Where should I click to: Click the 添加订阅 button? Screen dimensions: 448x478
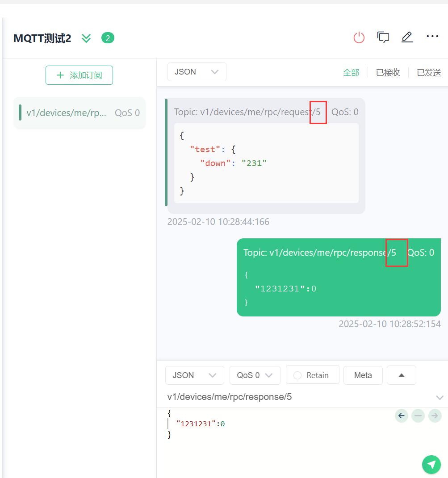[79, 75]
